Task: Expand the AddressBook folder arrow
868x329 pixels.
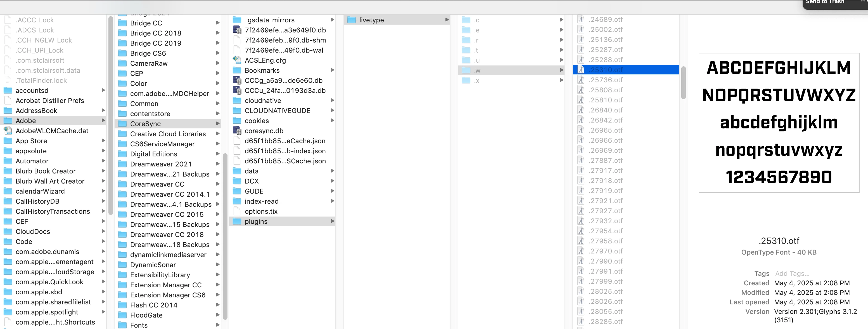Action: pos(103,110)
